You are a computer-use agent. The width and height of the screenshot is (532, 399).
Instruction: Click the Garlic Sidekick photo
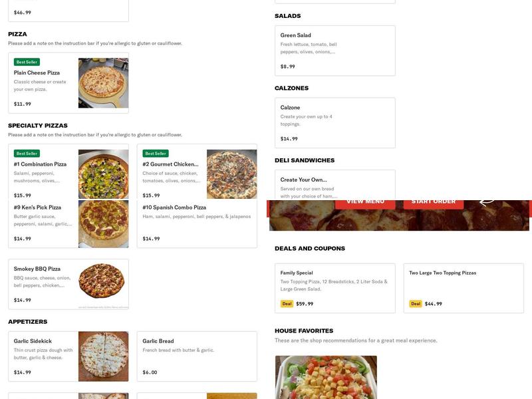pyautogui.click(x=103, y=356)
